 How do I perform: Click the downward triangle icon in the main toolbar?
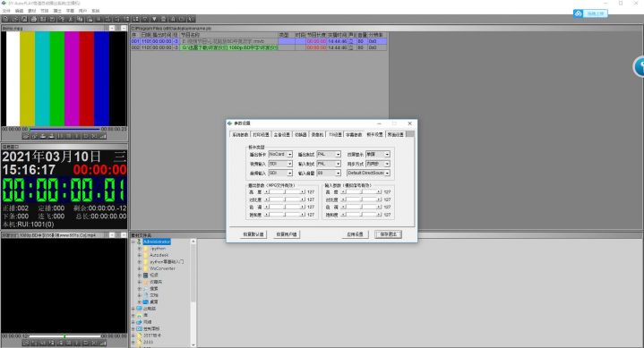click(154, 19)
